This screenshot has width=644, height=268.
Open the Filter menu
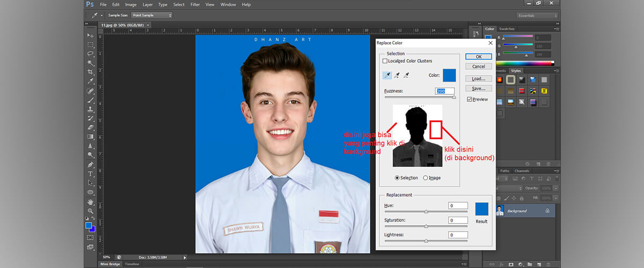195,5
